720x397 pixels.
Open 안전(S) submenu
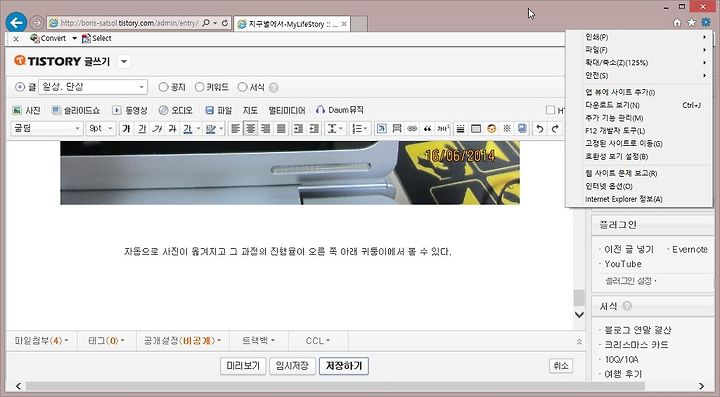639,75
